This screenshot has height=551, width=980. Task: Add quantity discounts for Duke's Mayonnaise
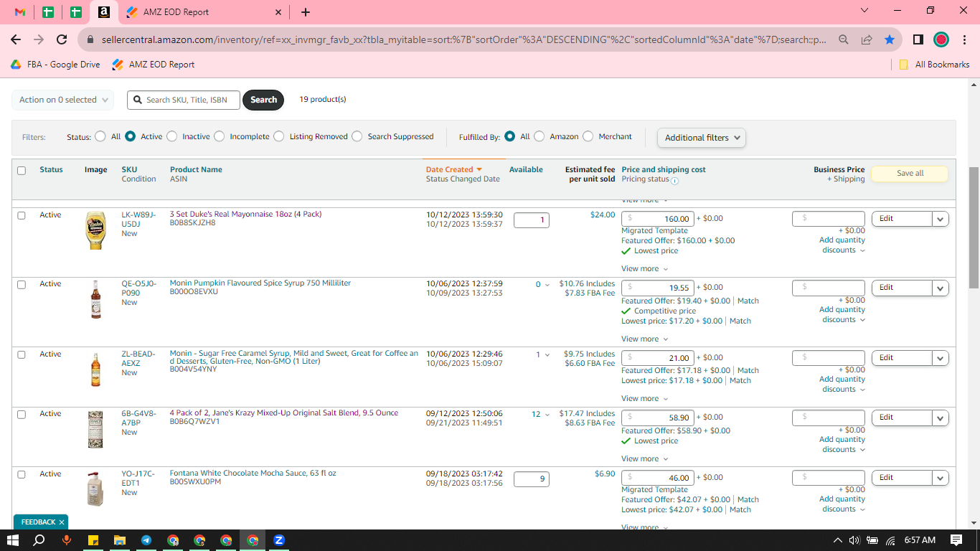click(842, 245)
